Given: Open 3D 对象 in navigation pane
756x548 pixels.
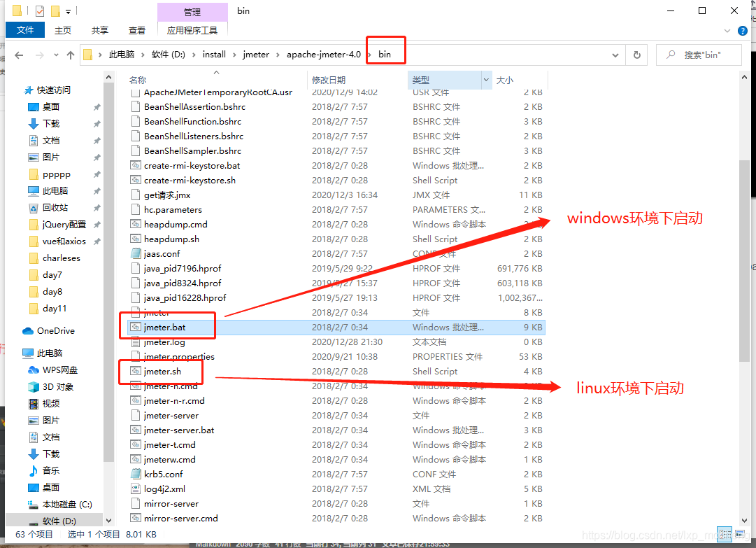Looking at the screenshot, I should 58,387.
